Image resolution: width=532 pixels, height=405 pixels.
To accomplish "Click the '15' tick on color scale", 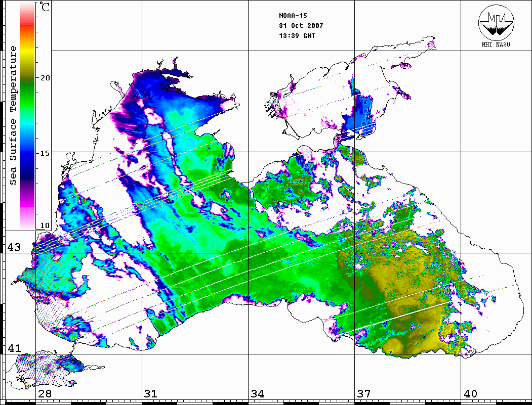I will click(x=45, y=153).
